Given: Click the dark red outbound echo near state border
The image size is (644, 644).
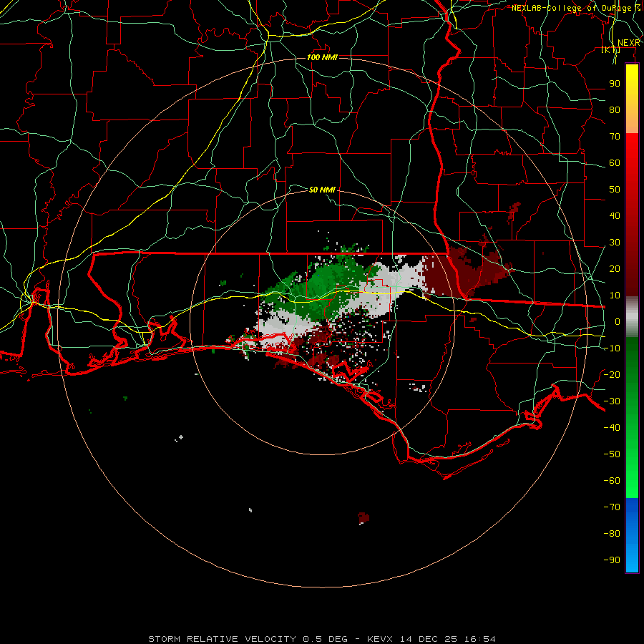Looking at the screenshot, I should coord(468,271).
